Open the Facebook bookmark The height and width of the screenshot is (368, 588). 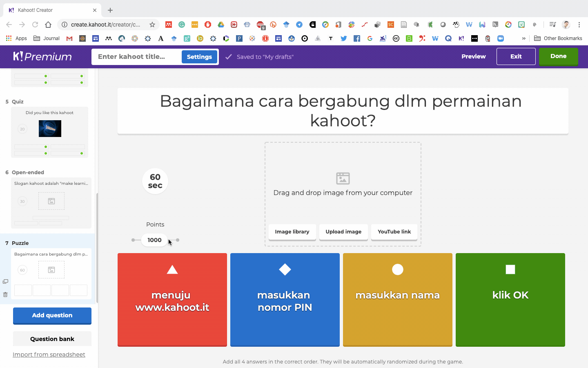click(357, 38)
